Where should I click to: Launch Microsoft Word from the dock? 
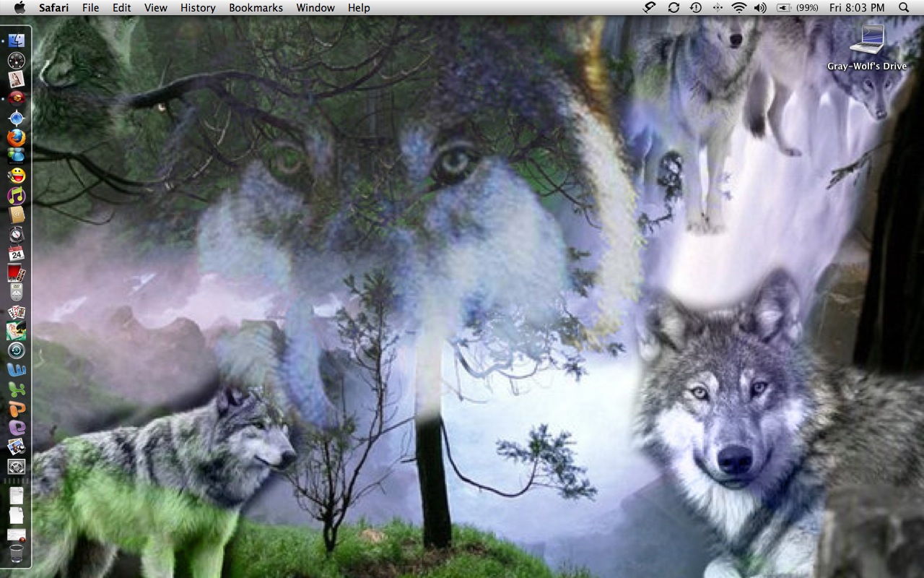[17, 370]
